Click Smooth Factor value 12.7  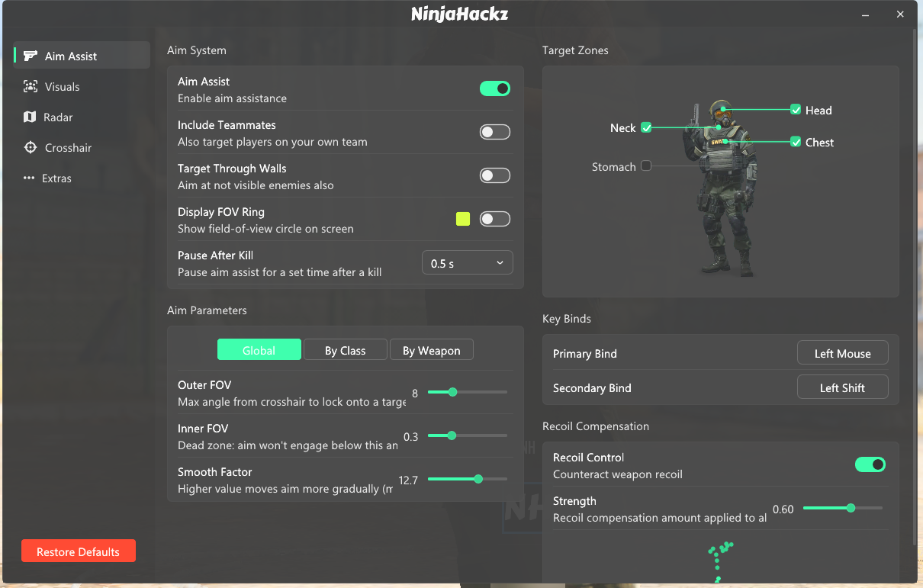[x=408, y=480]
